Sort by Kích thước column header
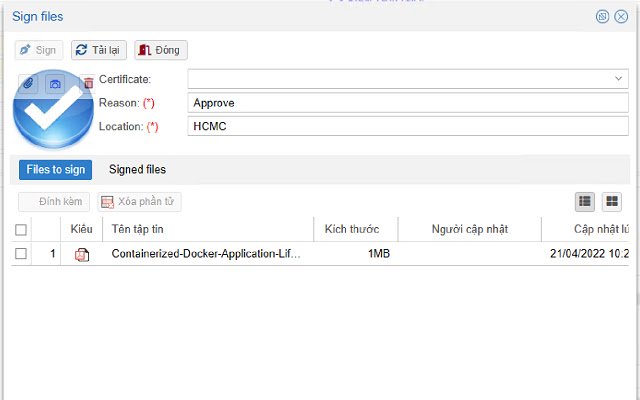640x400 pixels. click(356, 229)
